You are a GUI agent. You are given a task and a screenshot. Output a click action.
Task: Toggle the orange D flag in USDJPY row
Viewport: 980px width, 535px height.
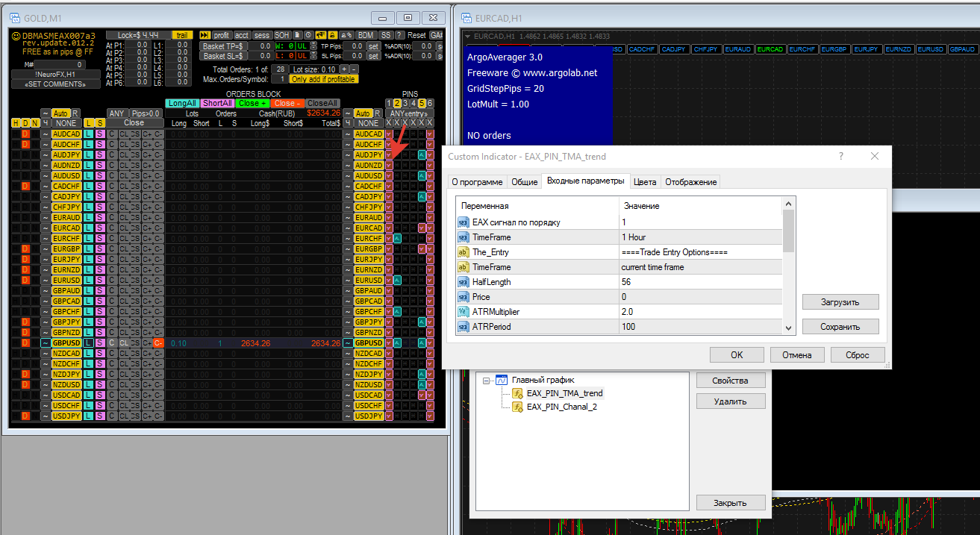[x=25, y=416]
